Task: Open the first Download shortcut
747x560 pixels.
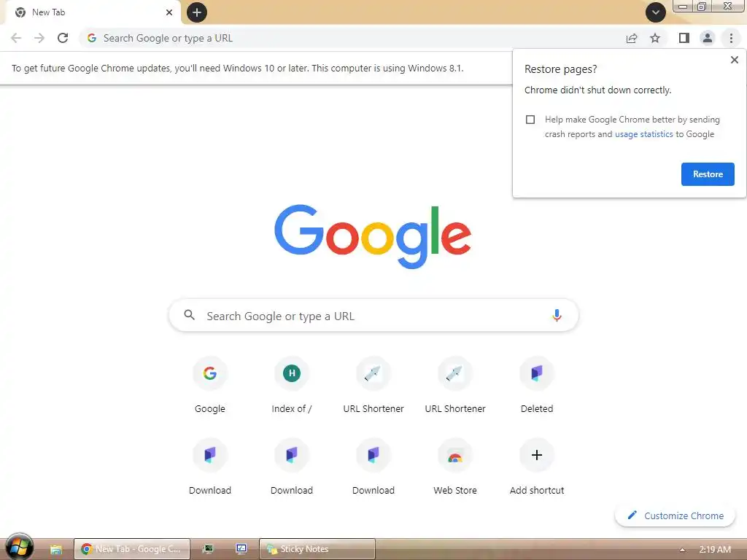Action: pos(210,467)
